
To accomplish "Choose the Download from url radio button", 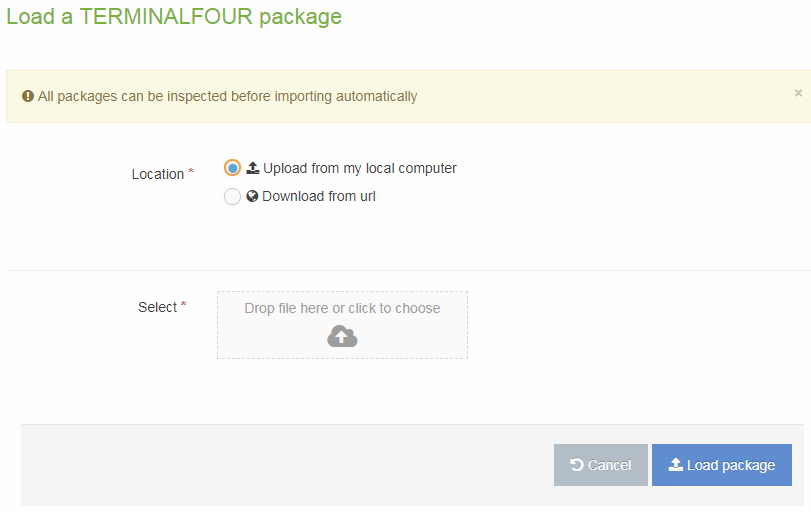I will click(233, 197).
